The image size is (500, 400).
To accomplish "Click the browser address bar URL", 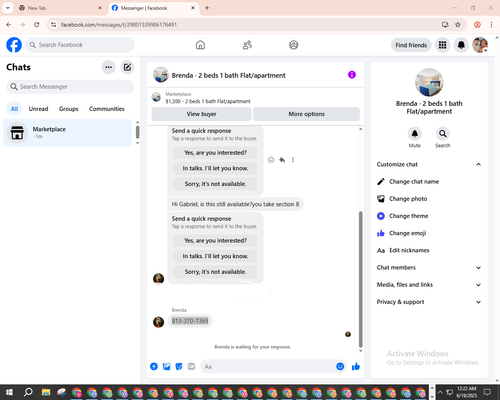I will tap(119, 25).
